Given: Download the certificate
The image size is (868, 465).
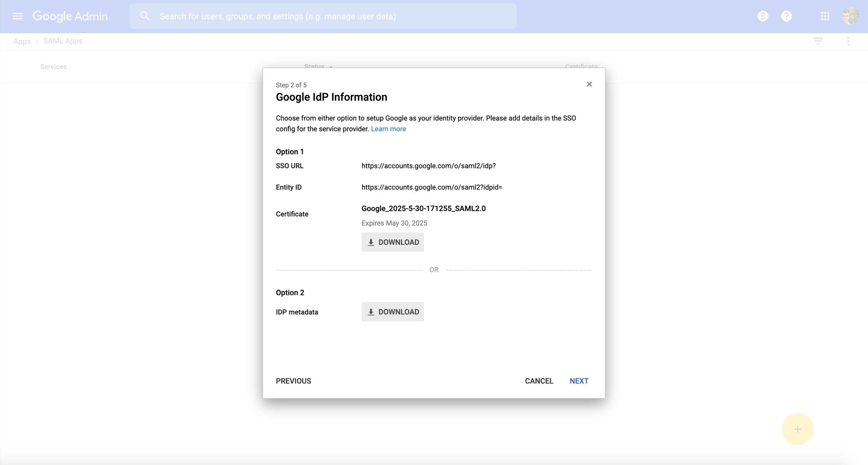Looking at the screenshot, I should coord(393,242).
